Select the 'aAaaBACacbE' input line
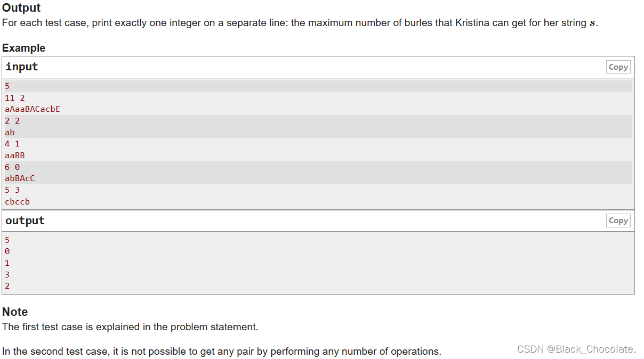Screen dimensions: 644x359 pos(33,109)
